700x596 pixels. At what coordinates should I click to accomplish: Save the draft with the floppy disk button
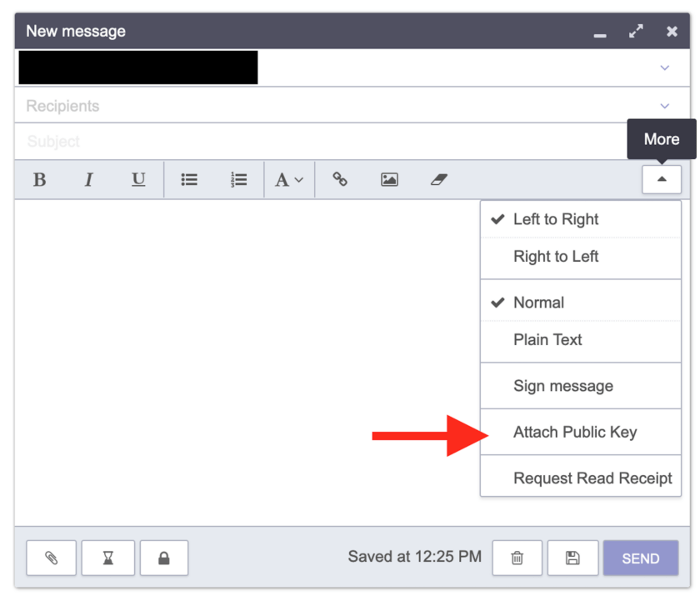(x=572, y=558)
